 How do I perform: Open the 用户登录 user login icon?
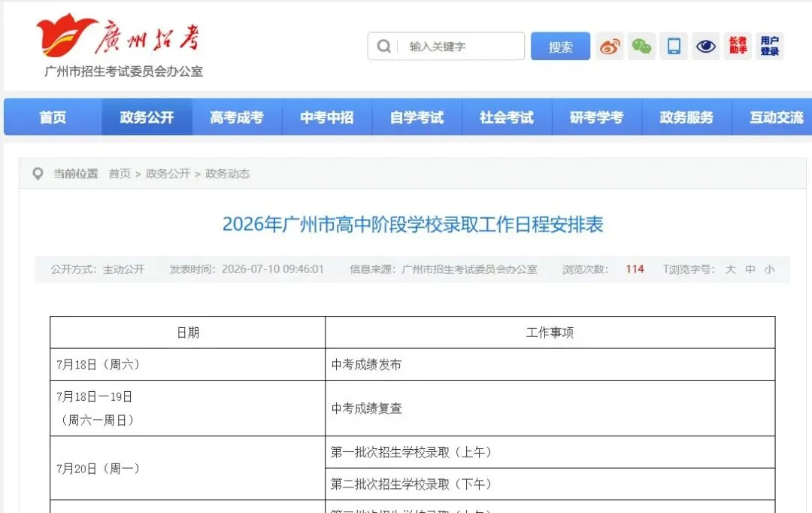[x=770, y=46]
